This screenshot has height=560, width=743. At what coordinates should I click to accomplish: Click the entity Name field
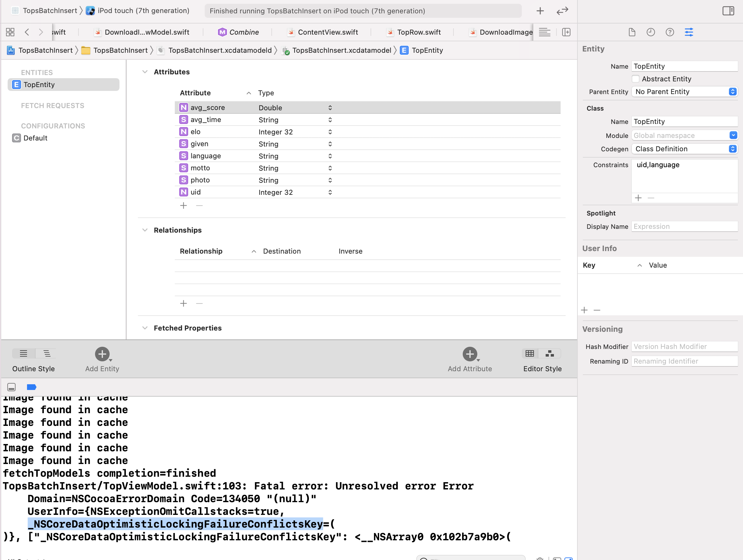coord(685,66)
